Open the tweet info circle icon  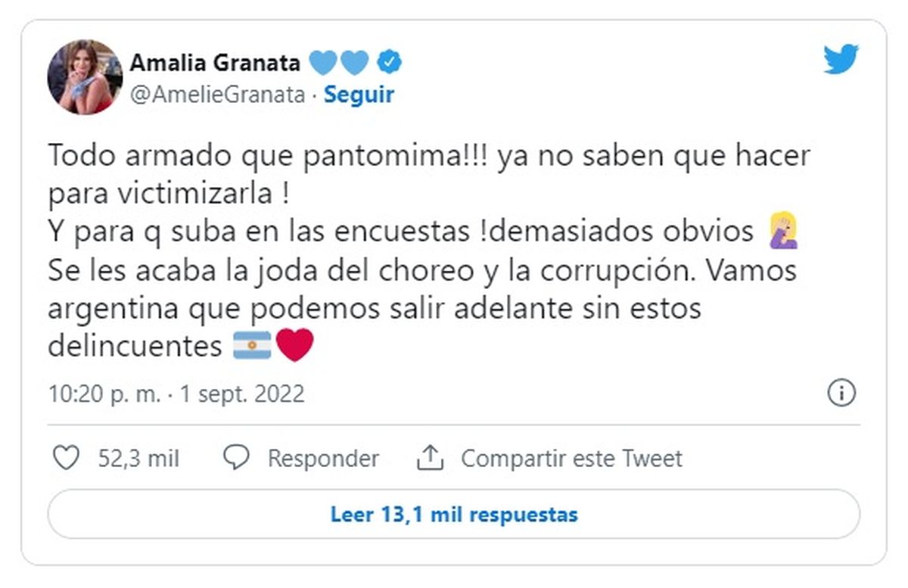click(841, 393)
